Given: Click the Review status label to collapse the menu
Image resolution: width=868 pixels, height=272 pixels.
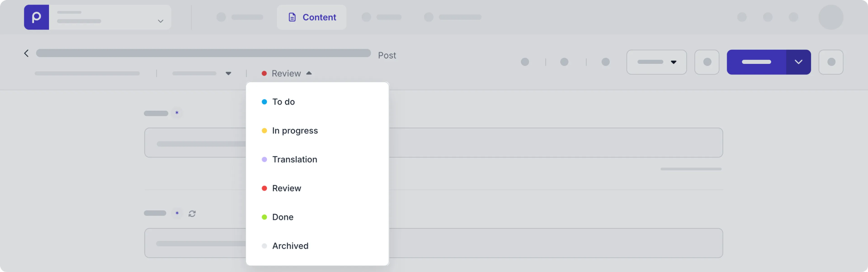Looking at the screenshot, I should click(x=286, y=73).
